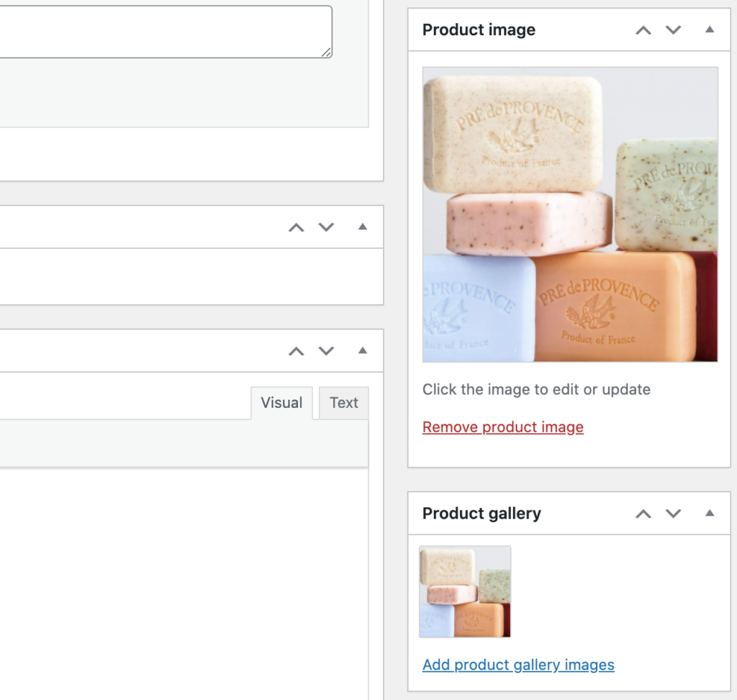Move Product gallery panel up
This screenshot has height=700, width=737.
[643, 514]
